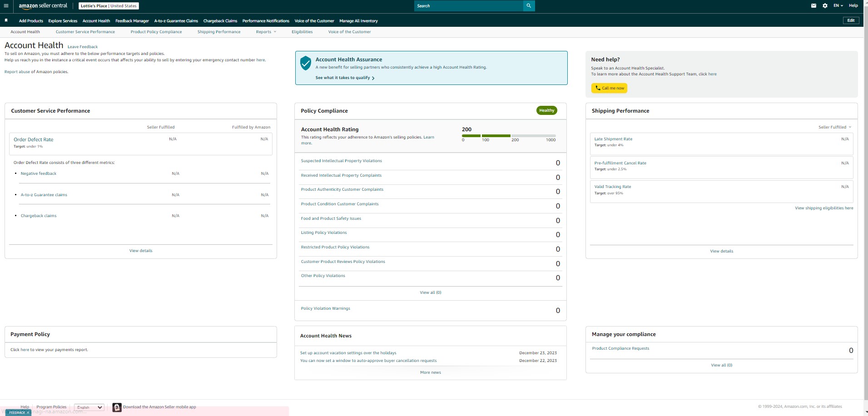Viewport: 868px width, 416px height.
Task: Open Suspected Intellectual Property Violations
Action: [x=342, y=161]
